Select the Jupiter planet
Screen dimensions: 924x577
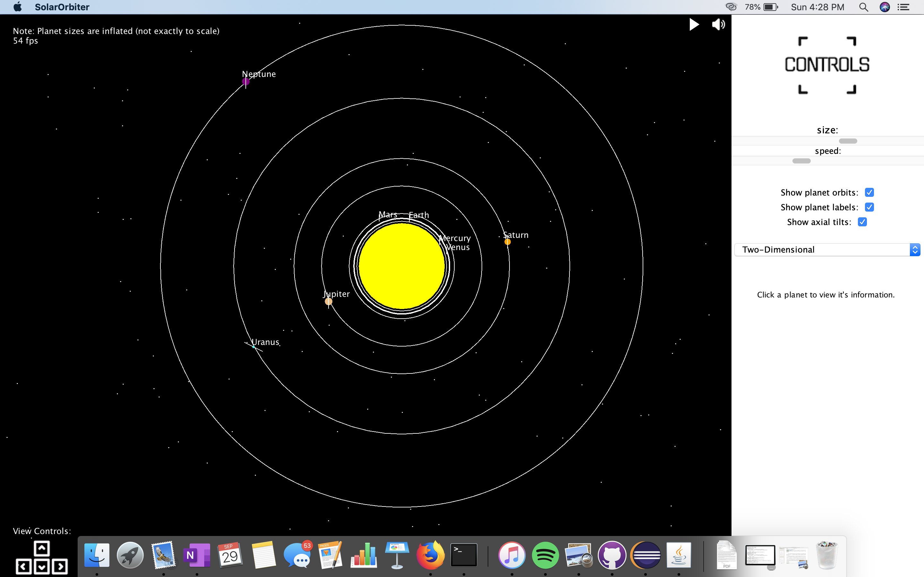point(328,301)
